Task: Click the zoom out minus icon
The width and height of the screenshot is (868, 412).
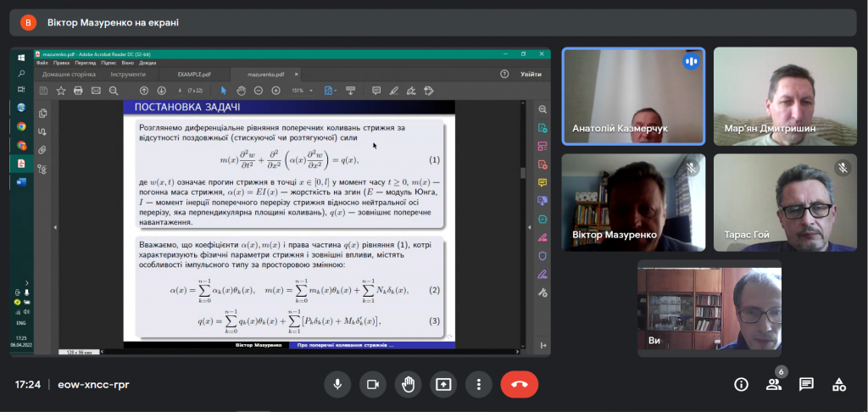Action: [x=258, y=90]
